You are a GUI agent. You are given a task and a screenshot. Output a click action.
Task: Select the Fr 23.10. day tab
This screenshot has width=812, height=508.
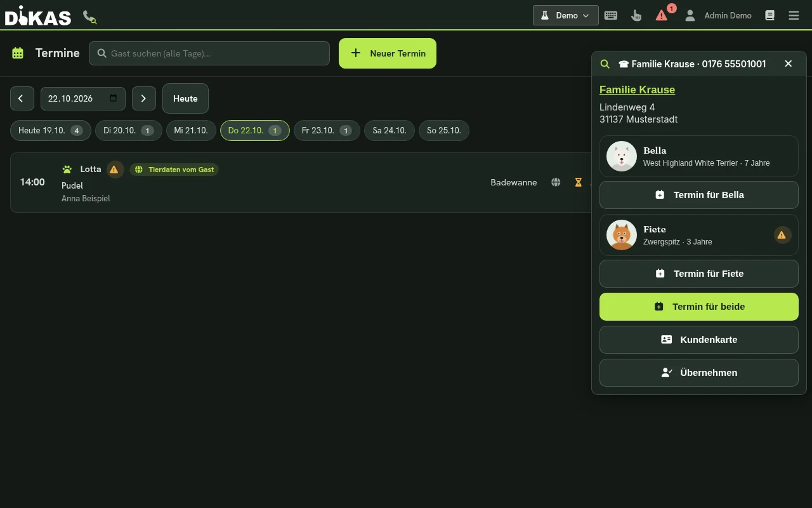tap(327, 130)
